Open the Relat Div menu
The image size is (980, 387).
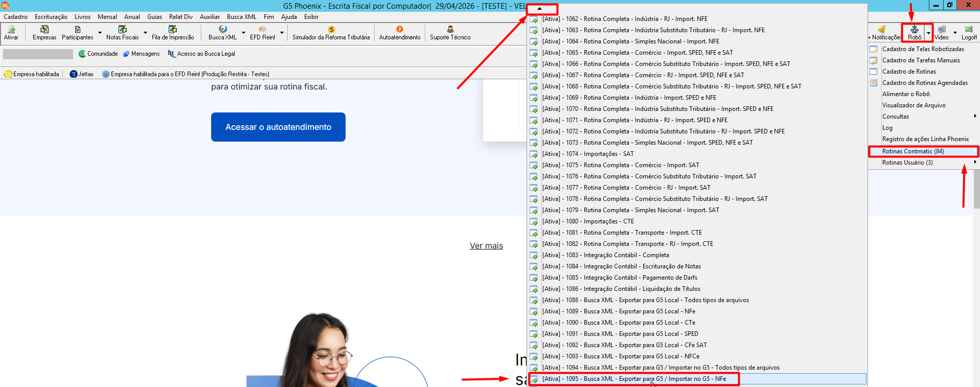181,17
